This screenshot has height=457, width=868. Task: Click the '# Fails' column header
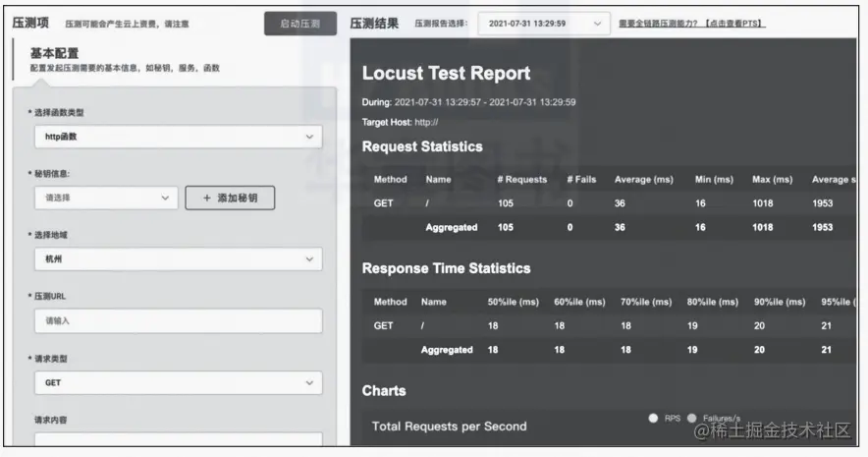(582, 180)
